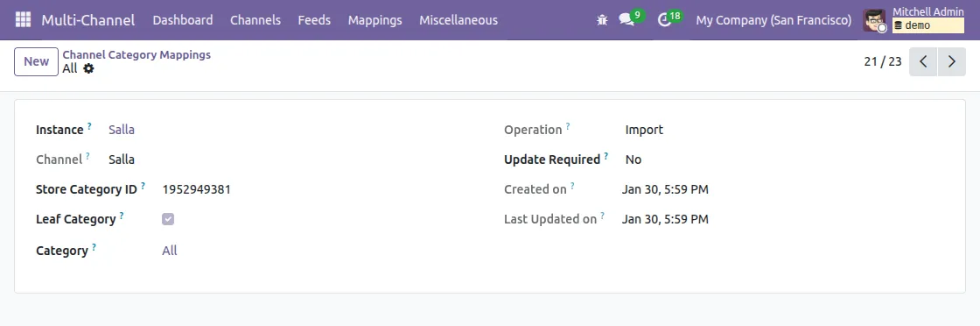Go to previous record arrow

tap(923, 61)
